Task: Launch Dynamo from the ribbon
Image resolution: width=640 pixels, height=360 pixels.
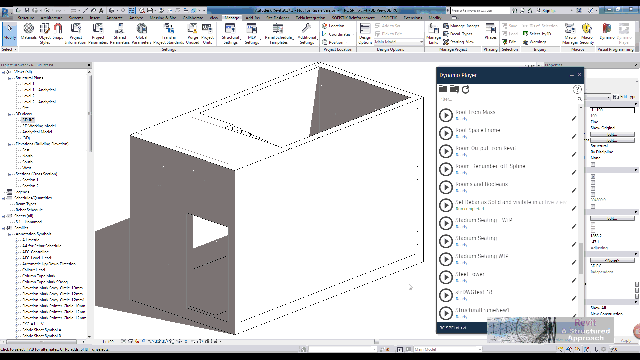Action: (607, 31)
